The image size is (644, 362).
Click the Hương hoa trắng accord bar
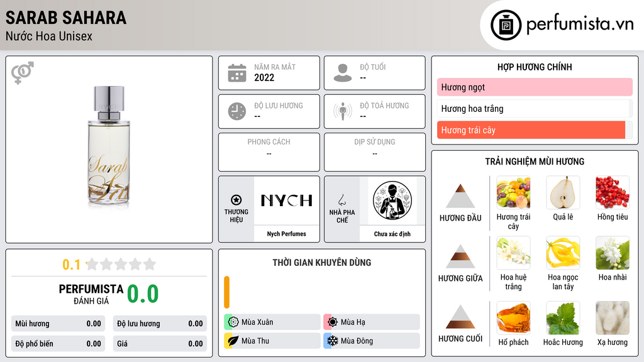pos(535,108)
